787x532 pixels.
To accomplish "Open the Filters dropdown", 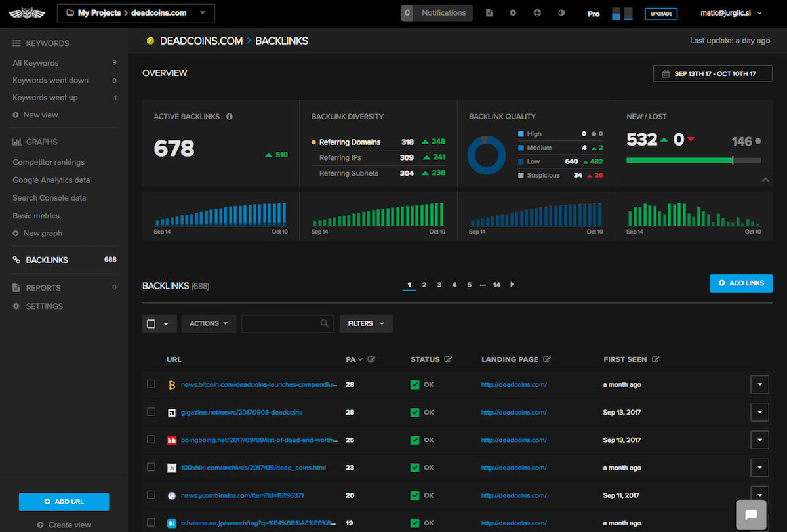I will pos(365,323).
